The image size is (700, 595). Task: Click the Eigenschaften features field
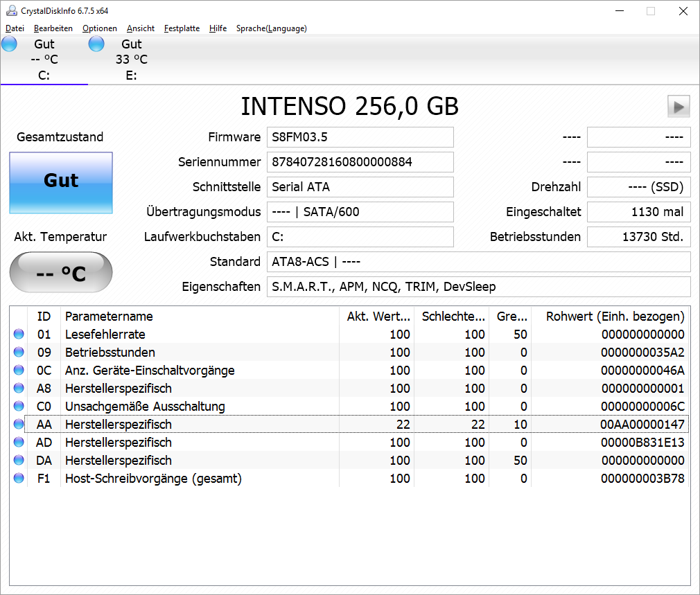(x=479, y=287)
